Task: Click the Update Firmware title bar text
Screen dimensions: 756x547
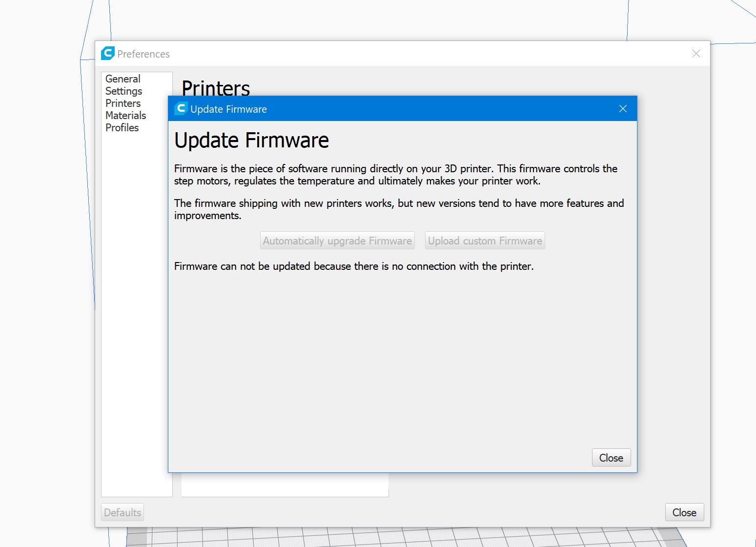Action: pyautogui.click(x=228, y=109)
